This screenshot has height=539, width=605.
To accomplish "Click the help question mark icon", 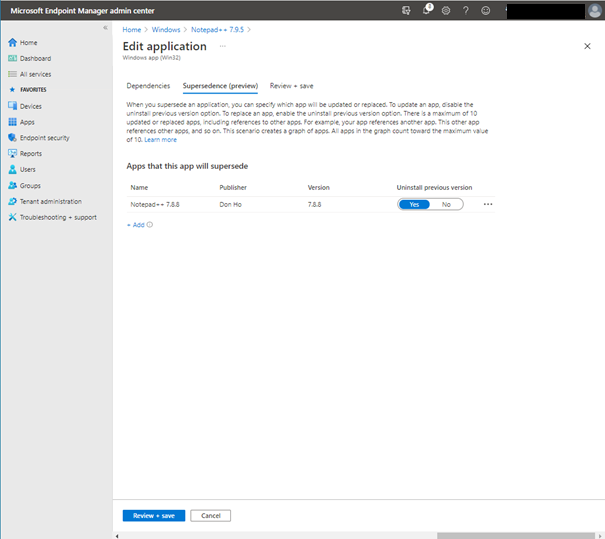I will [466, 10].
